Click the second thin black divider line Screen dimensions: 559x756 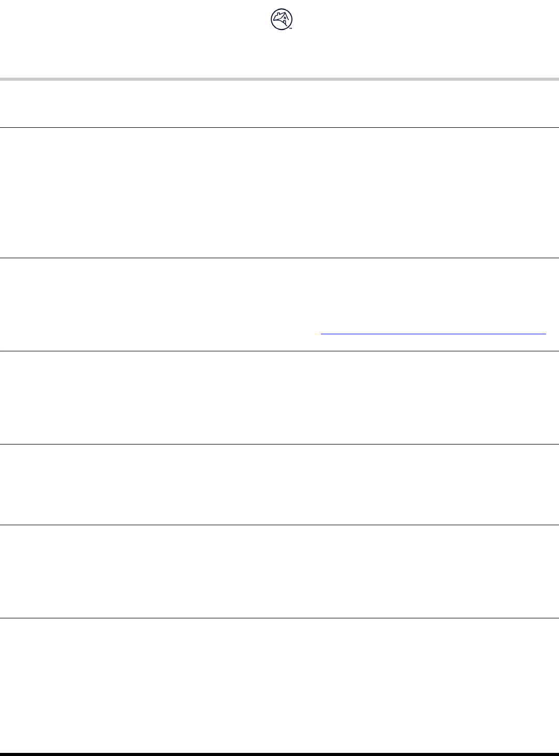point(279,258)
